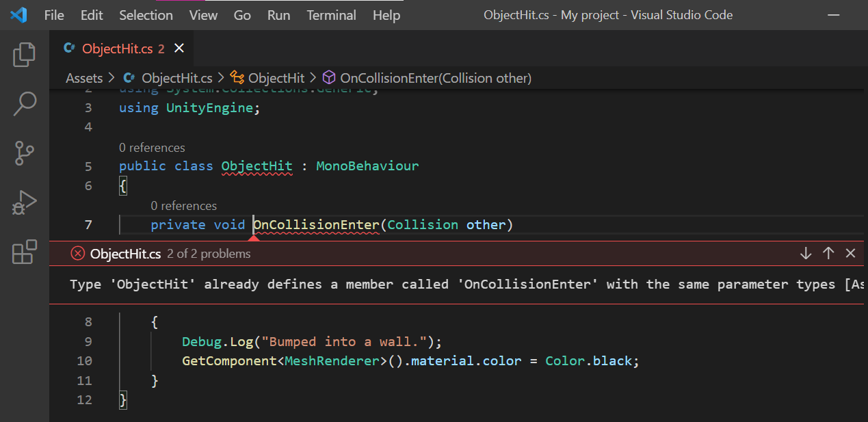
Task: Open the Extensions view
Action: pyautogui.click(x=25, y=252)
